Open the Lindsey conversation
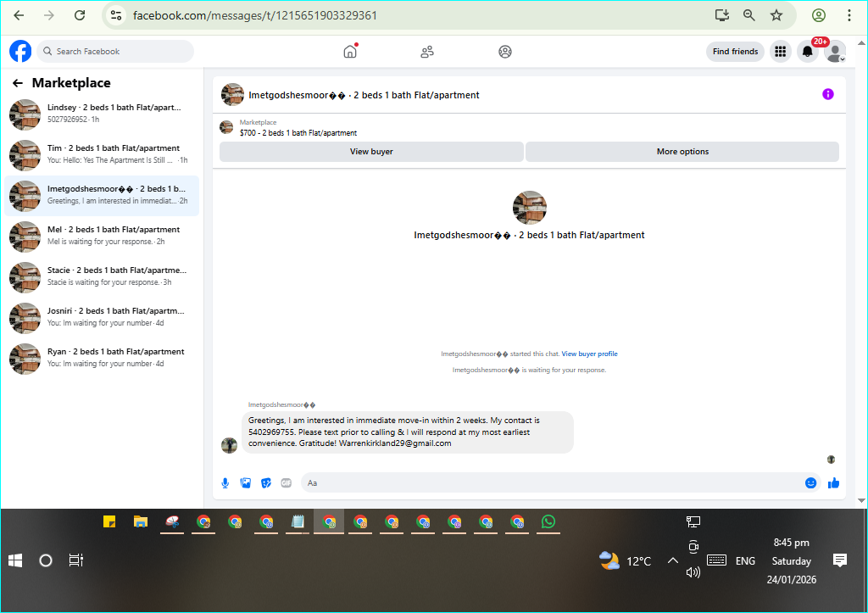This screenshot has width=868, height=613. [102, 114]
